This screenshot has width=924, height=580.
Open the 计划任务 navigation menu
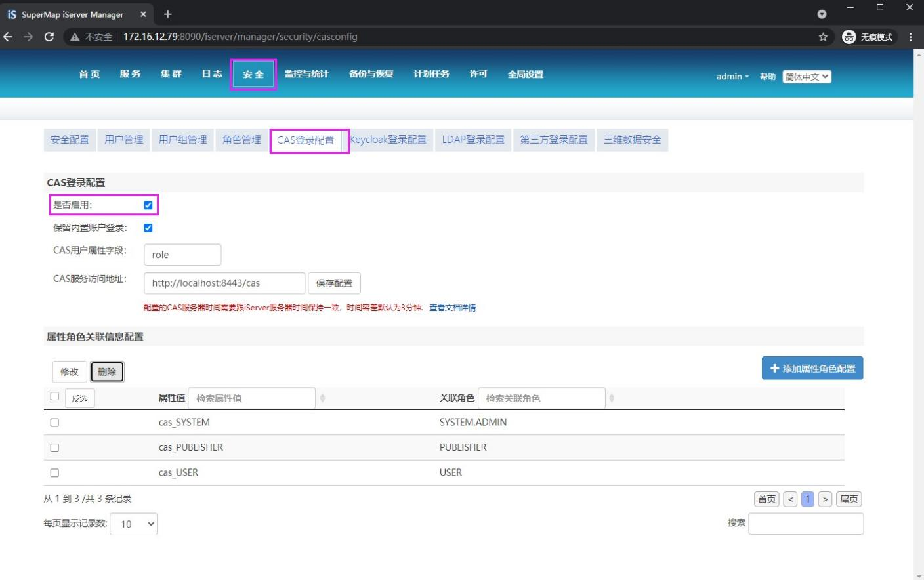[x=431, y=74]
